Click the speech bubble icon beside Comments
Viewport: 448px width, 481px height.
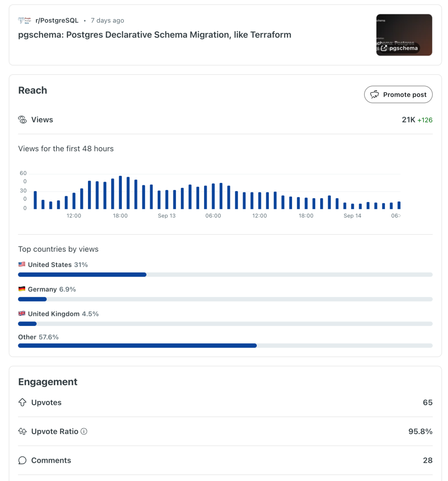22,460
